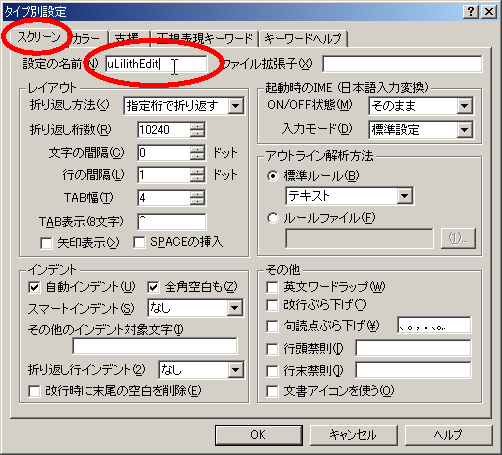Expand the 入力モード dropdown
This screenshot has height=455, width=502.
tap(464, 130)
